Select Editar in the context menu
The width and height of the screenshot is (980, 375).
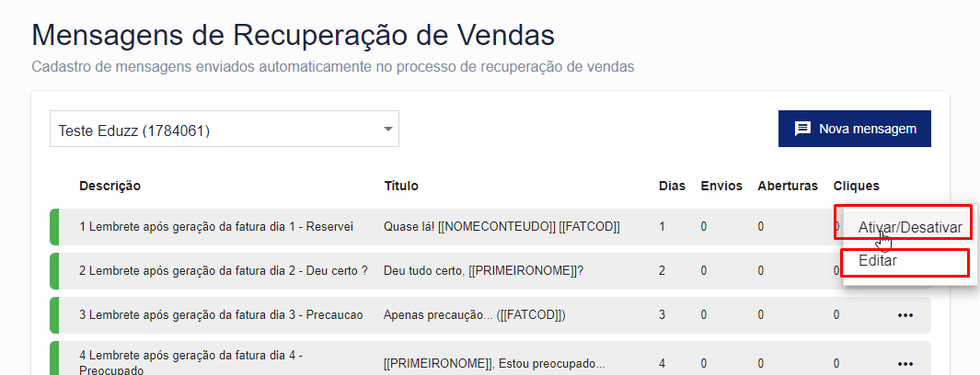tap(878, 261)
